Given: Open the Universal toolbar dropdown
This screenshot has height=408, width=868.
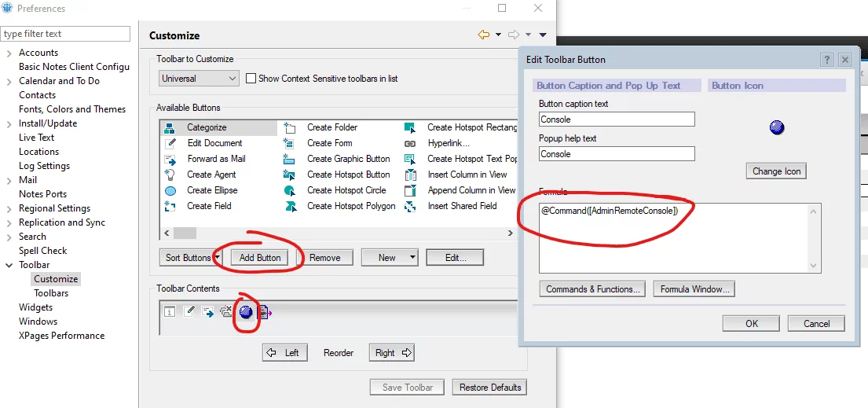Looking at the screenshot, I should coord(232,79).
